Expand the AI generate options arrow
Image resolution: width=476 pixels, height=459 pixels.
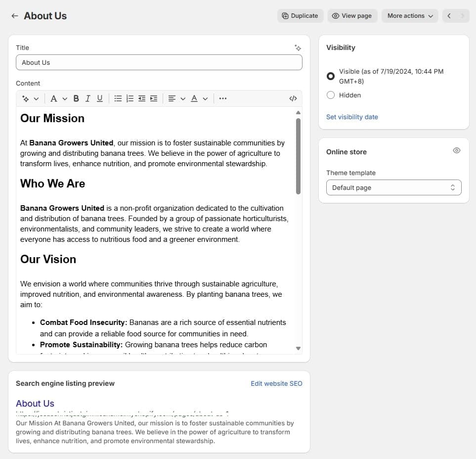[x=36, y=98]
